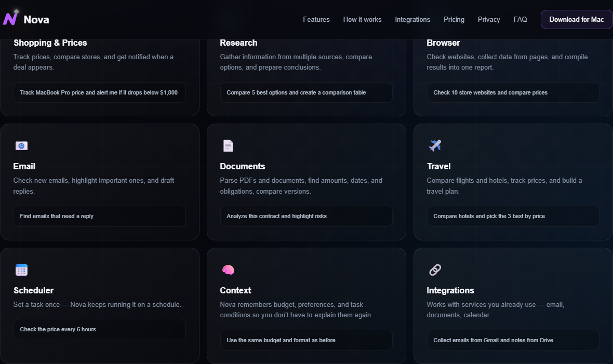This screenshot has height=364, width=613.
Task: Open the FAQ nav link
Action: pos(520,20)
